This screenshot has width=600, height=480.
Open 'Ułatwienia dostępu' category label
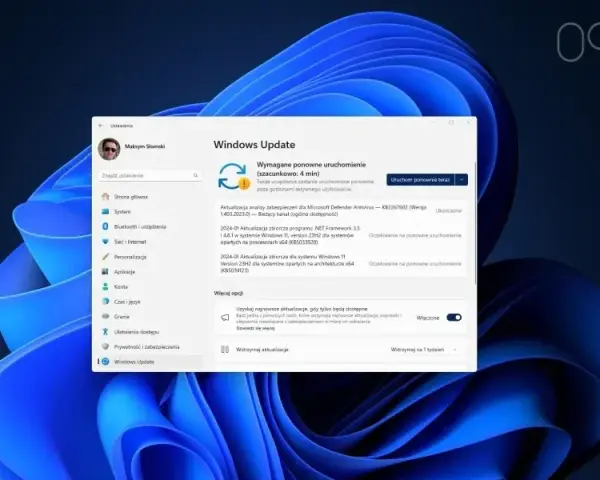click(136, 332)
